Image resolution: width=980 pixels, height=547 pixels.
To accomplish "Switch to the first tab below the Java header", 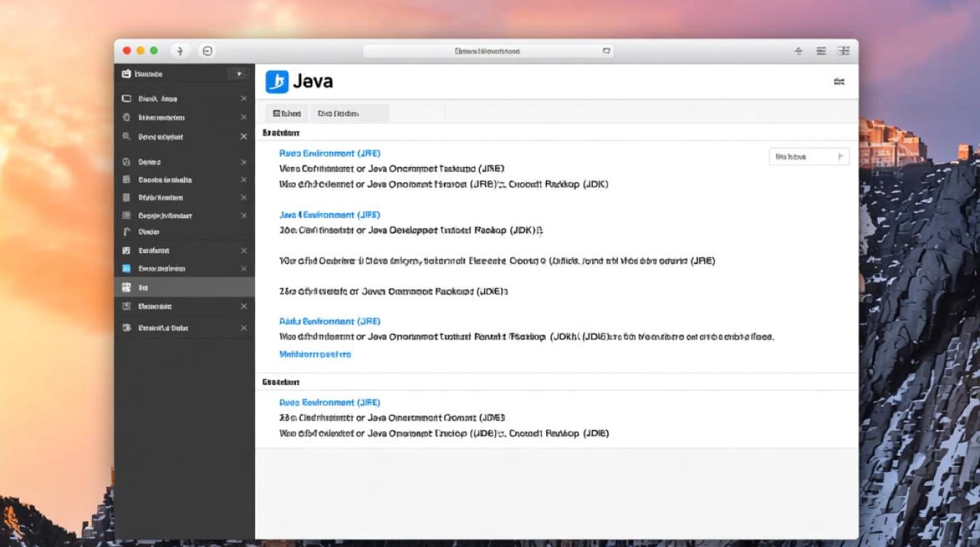I will click(x=287, y=113).
